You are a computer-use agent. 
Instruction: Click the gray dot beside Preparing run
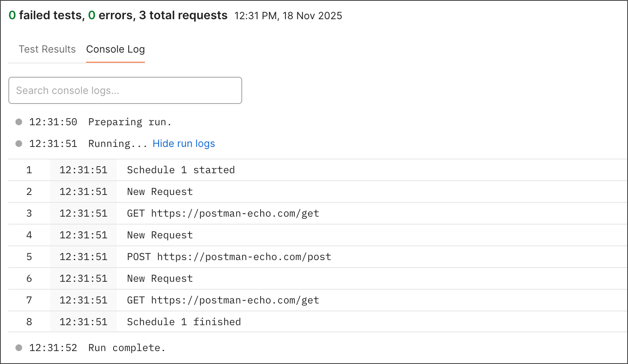point(19,122)
